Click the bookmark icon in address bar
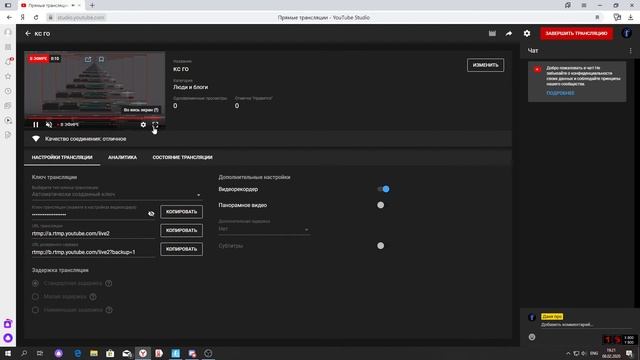640x360 pixels. coord(598,18)
